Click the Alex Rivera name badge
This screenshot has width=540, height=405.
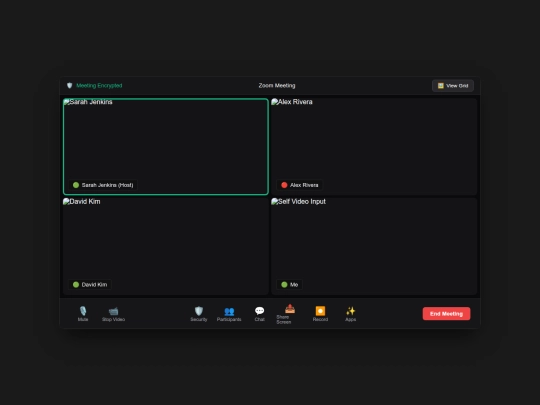pos(300,185)
